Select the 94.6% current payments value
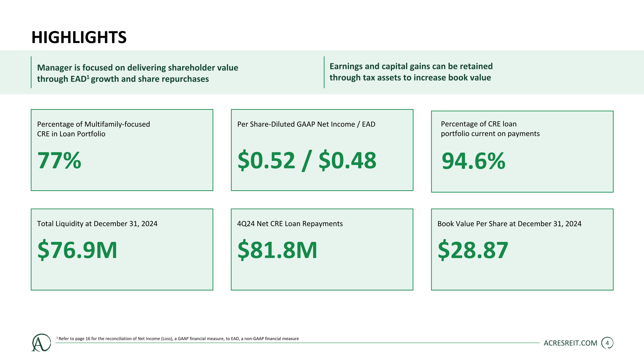The height and width of the screenshot is (362, 644). pyautogui.click(x=474, y=161)
